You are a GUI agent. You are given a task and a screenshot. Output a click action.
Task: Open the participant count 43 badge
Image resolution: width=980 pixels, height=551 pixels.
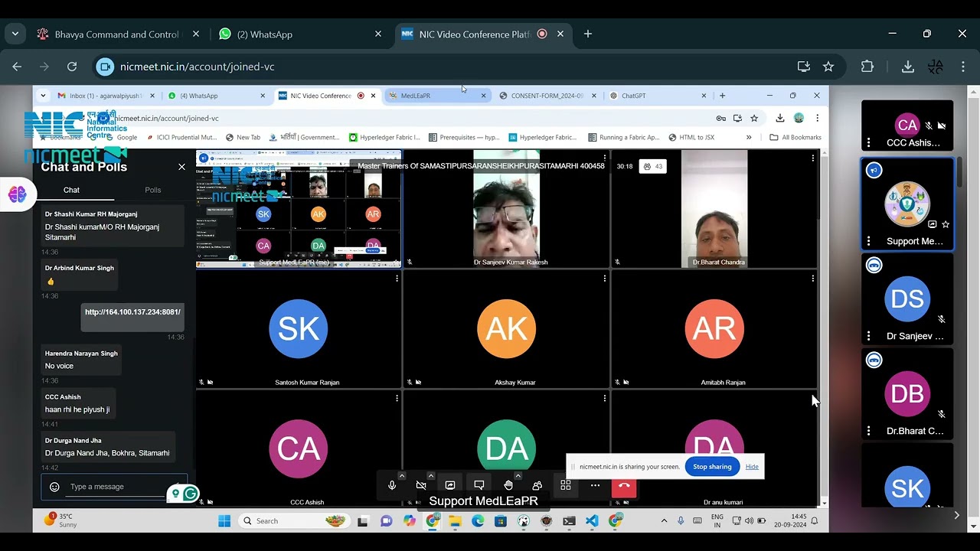point(653,166)
